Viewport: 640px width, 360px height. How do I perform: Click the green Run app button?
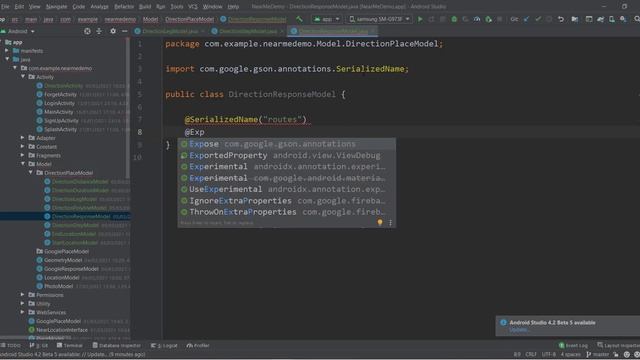[420, 19]
